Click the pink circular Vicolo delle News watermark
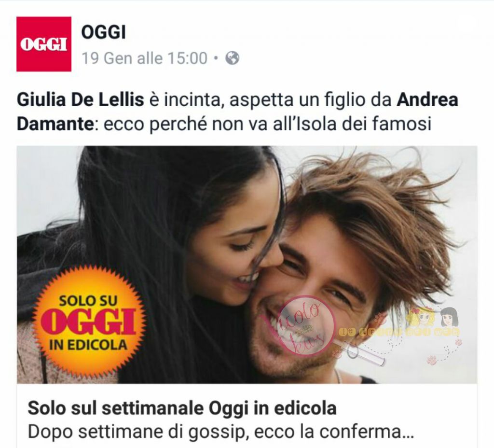 301,325
